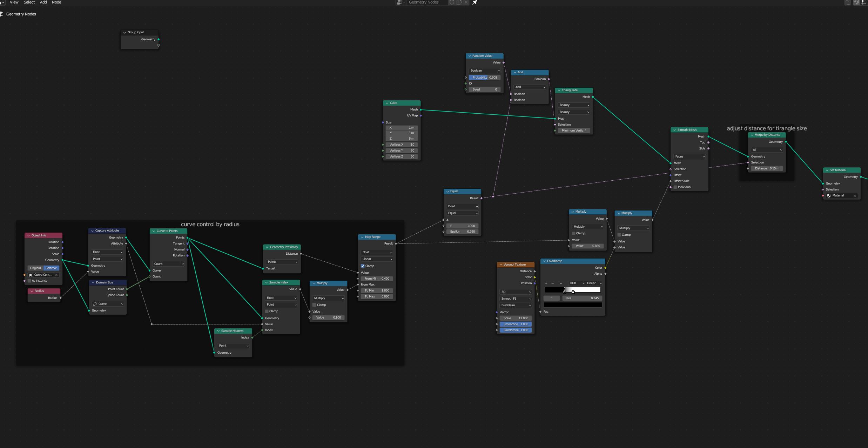Click the snap grid icon in header
The height and width of the screenshot is (448, 868).
(864, 2)
